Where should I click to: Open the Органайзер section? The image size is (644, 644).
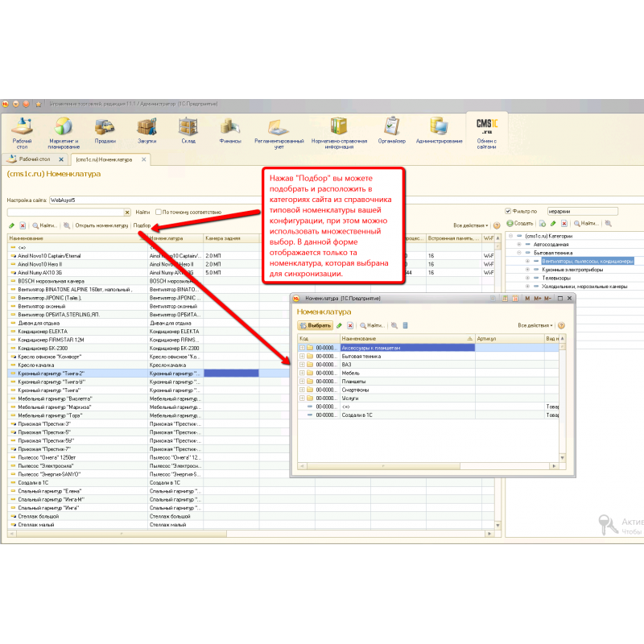click(x=391, y=130)
